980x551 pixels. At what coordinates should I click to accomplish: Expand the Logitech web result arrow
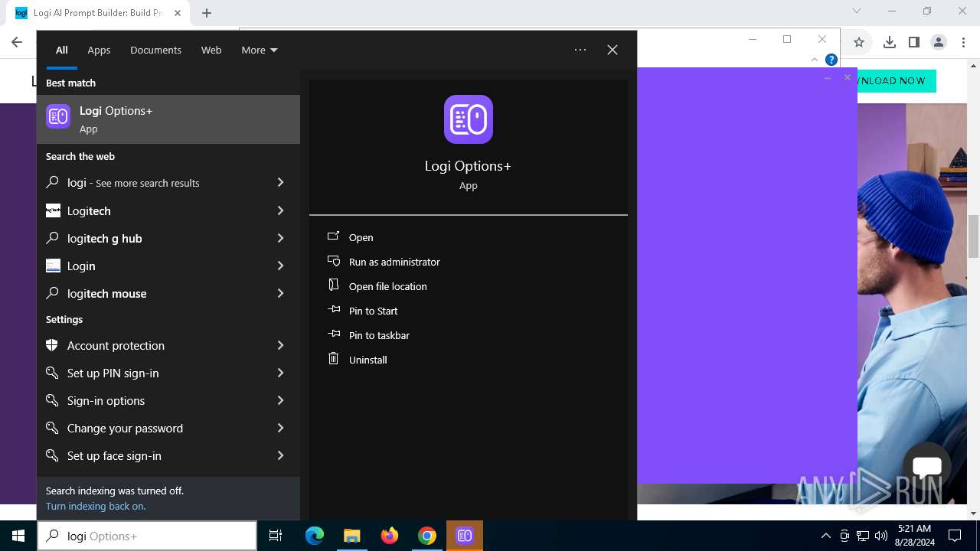point(280,210)
